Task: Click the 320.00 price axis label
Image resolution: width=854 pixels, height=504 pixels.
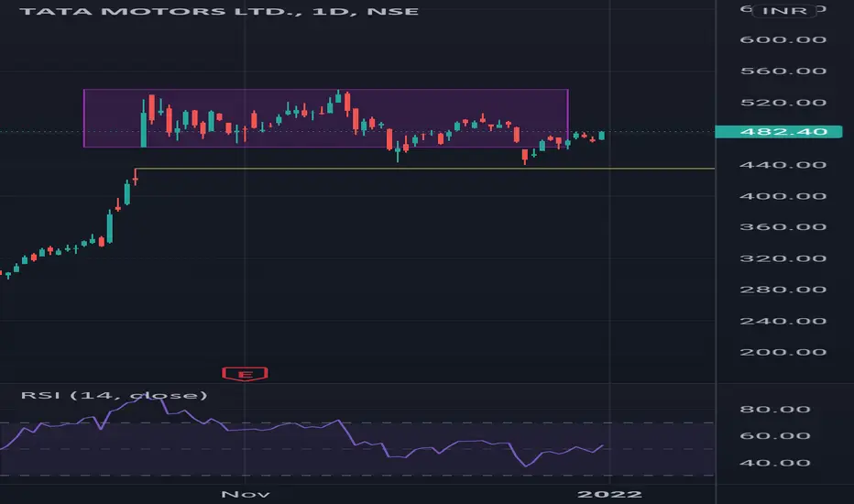Action: click(x=783, y=258)
